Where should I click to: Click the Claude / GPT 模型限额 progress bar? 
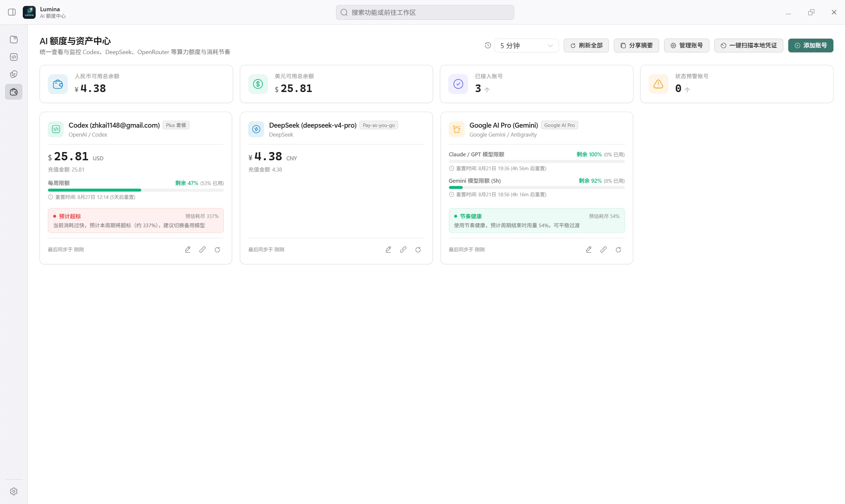pos(536,161)
